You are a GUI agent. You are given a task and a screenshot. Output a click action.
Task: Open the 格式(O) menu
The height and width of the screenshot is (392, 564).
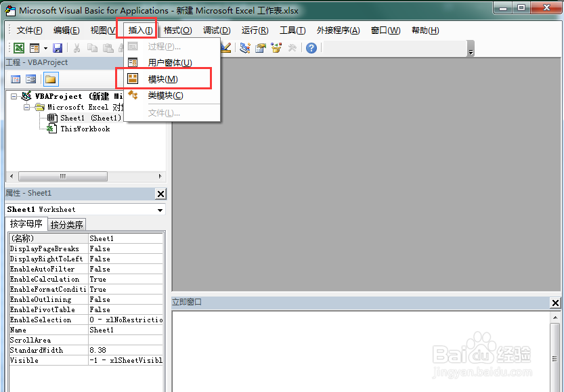point(177,30)
